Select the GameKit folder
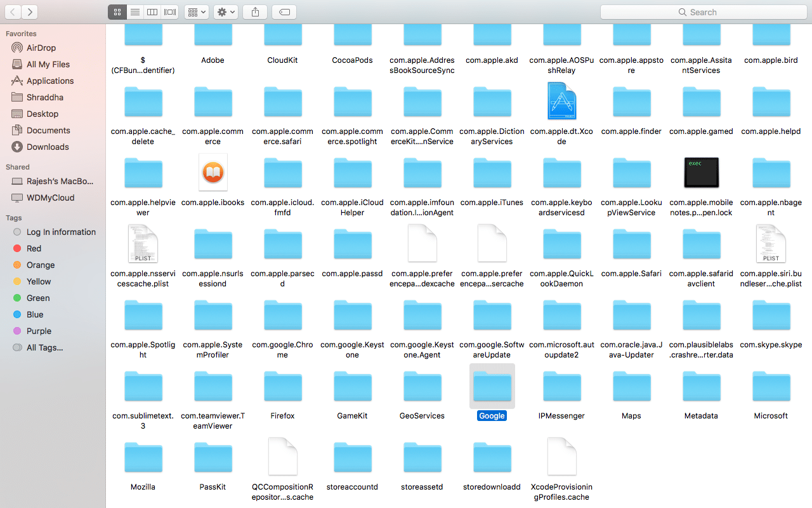Viewport: 812px width, 508px height. pos(352,387)
